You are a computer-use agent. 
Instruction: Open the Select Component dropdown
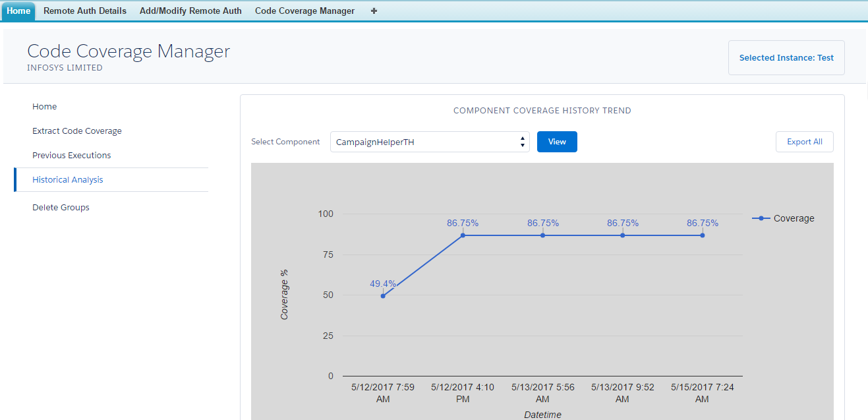[x=429, y=142]
